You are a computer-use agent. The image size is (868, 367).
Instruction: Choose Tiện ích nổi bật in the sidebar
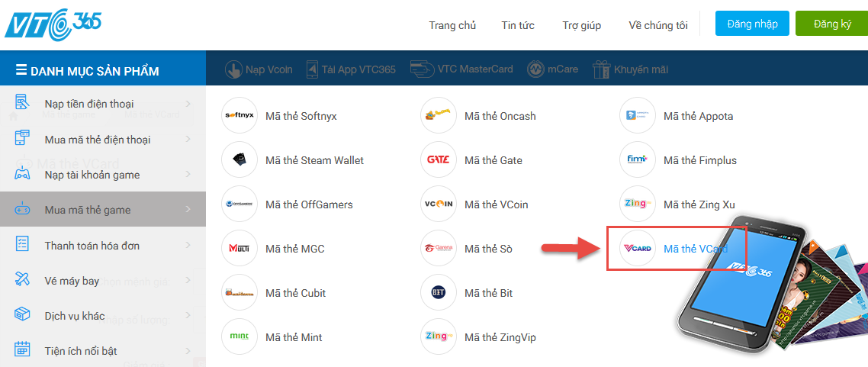click(x=103, y=351)
